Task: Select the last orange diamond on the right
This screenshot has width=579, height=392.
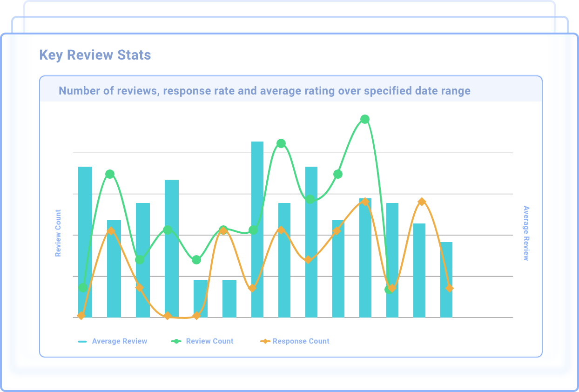Action: 449,288
